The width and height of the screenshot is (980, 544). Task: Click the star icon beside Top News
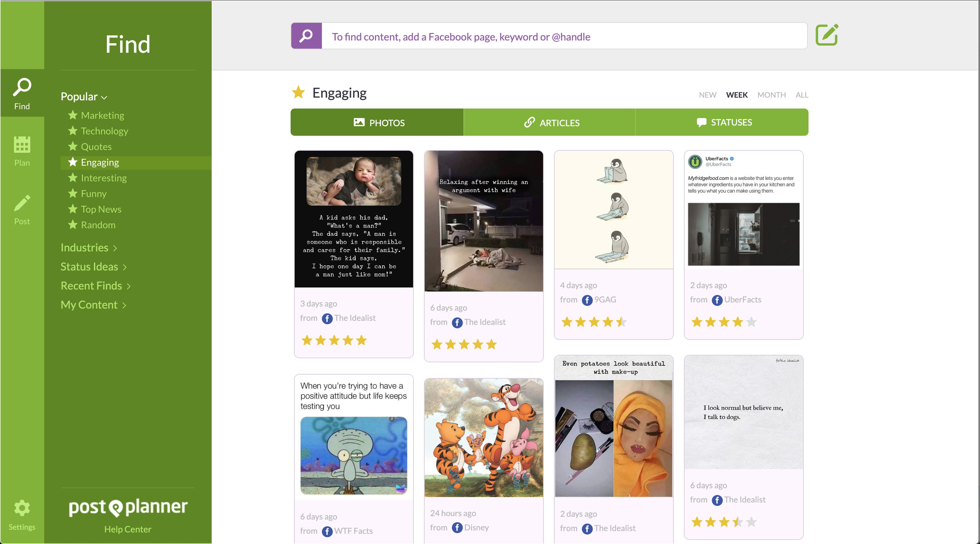(x=73, y=209)
